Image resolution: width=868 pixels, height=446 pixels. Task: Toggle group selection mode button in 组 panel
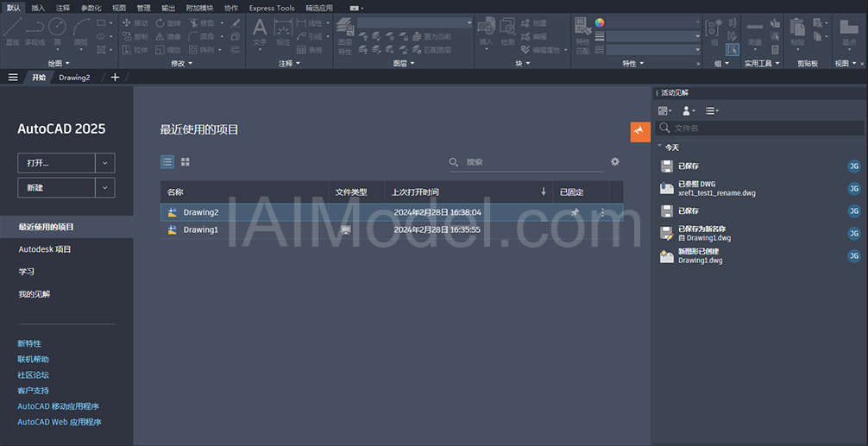[733, 50]
